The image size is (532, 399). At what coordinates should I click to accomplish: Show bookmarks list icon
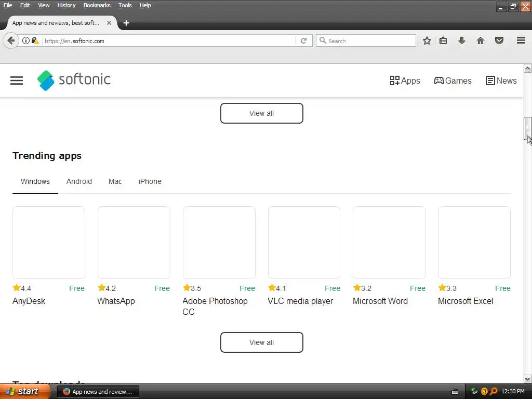coord(443,41)
